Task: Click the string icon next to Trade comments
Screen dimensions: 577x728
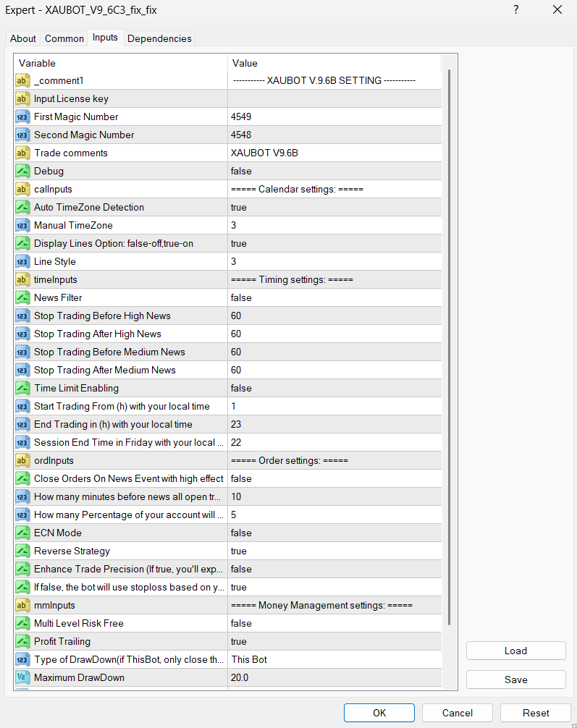Action: [22, 153]
